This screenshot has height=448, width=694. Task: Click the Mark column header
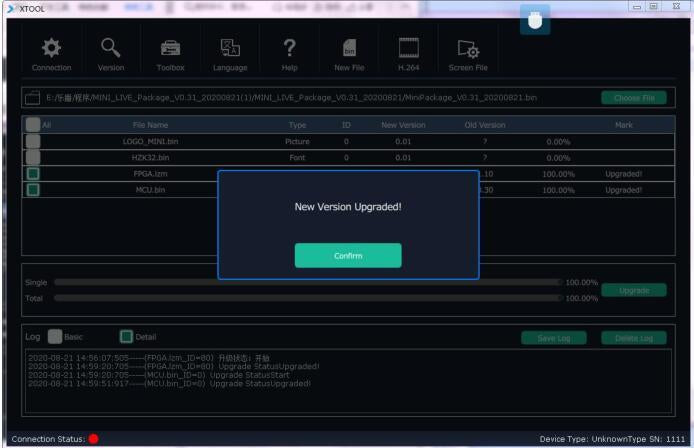[x=624, y=125]
